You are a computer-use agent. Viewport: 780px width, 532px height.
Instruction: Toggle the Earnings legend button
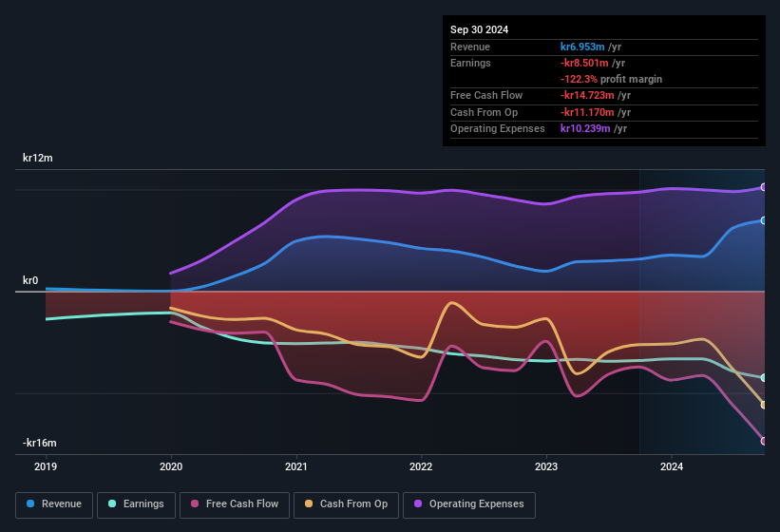[x=136, y=504]
